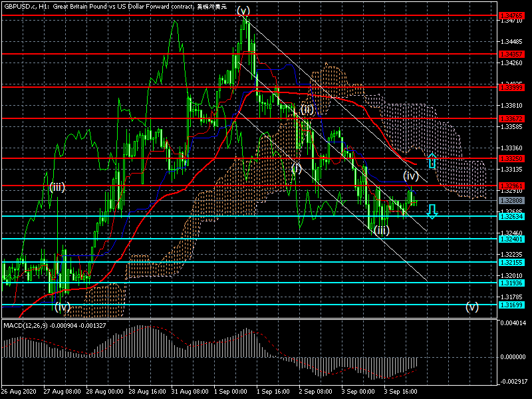The width and height of the screenshot is (532, 399).
Task: Click the 1.33250 resistance price tag
Action: [511, 159]
